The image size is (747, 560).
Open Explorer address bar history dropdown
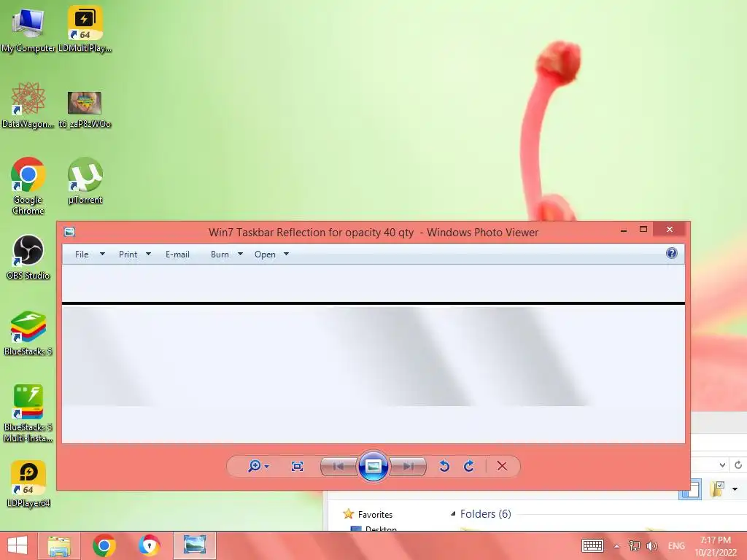tap(722, 464)
